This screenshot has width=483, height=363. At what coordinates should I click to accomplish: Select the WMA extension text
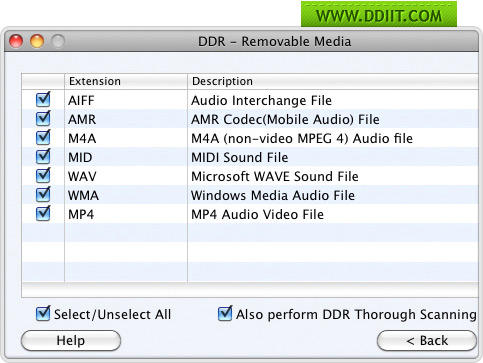coord(83,195)
